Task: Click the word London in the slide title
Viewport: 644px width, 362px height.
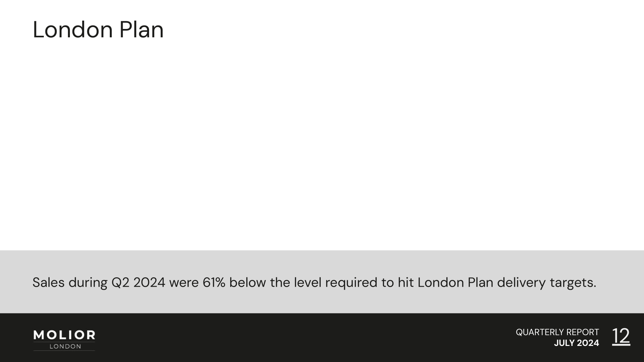Action: pos(73,30)
